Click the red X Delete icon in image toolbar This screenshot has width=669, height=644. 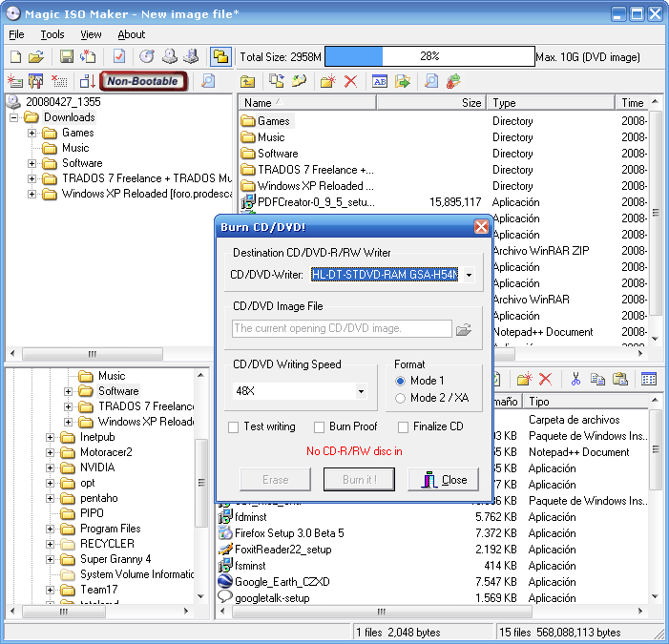(x=350, y=81)
